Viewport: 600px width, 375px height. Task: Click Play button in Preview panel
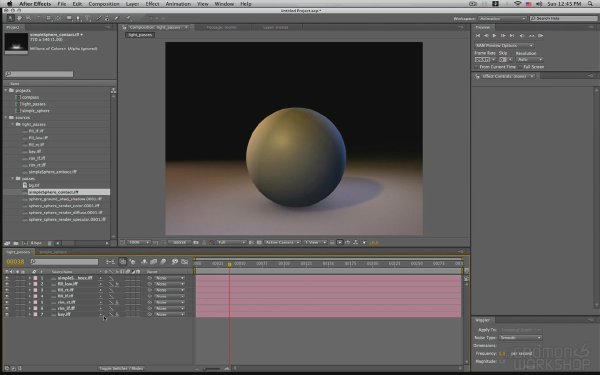(494, 36)
